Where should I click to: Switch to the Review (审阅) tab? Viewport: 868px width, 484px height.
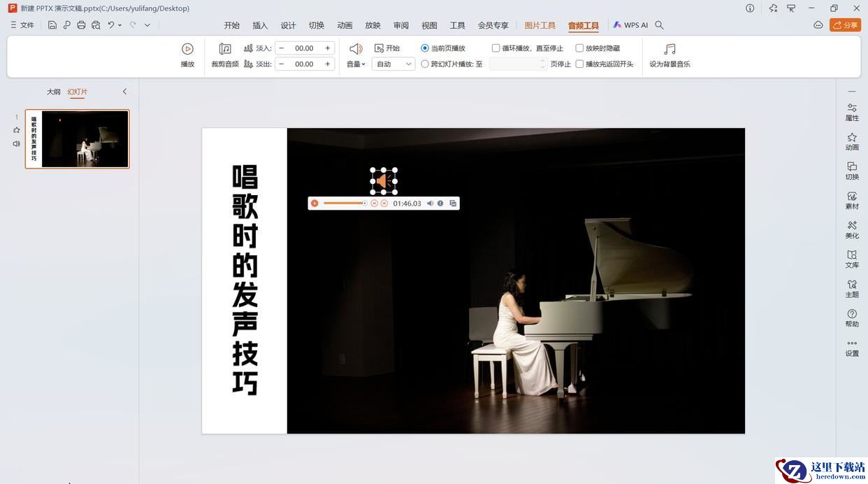point(401,25)
